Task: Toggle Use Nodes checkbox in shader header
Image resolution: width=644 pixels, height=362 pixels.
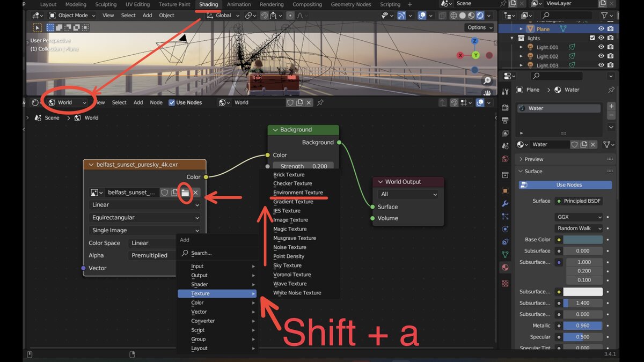Action: click(x=171, y=102)
